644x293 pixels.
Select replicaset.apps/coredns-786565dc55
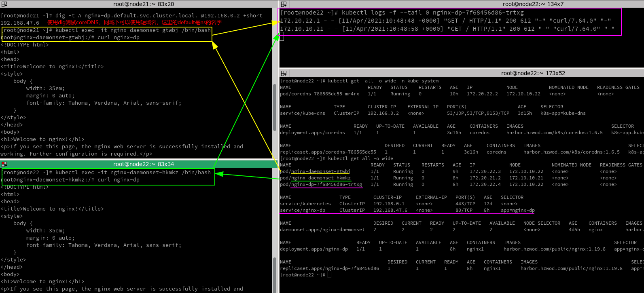pos(328,152)
